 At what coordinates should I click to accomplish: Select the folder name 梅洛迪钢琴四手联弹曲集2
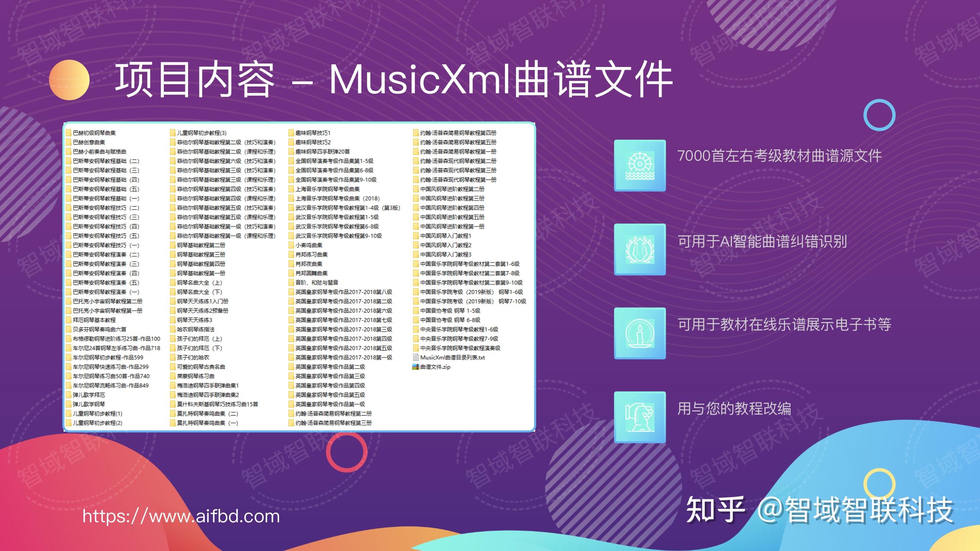(208, 395)
